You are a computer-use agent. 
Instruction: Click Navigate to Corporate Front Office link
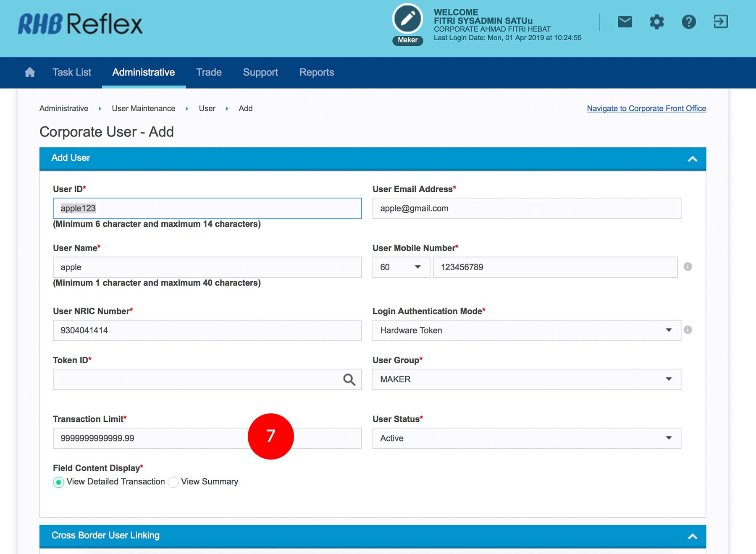[646, 108]
